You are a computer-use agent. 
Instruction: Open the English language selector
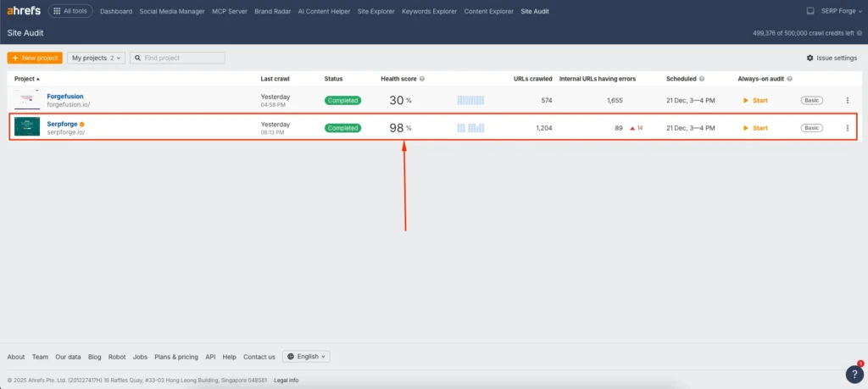click(x=306, y=357)
